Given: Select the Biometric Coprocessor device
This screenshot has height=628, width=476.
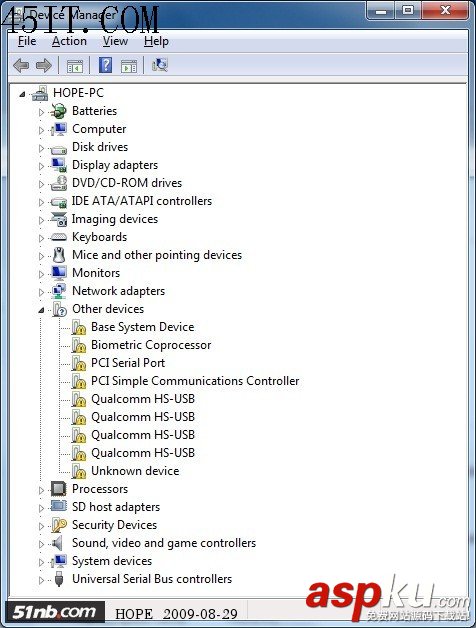Looking at the screenshot, I should click(151, 345).
